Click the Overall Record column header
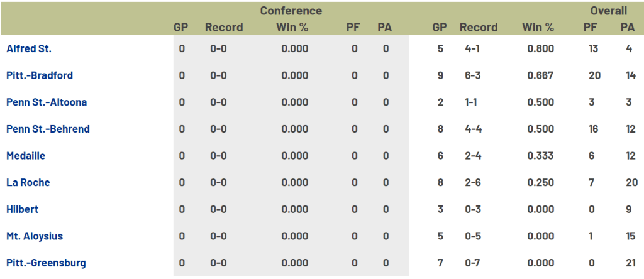The image size is (644, 279). point(479,27)
